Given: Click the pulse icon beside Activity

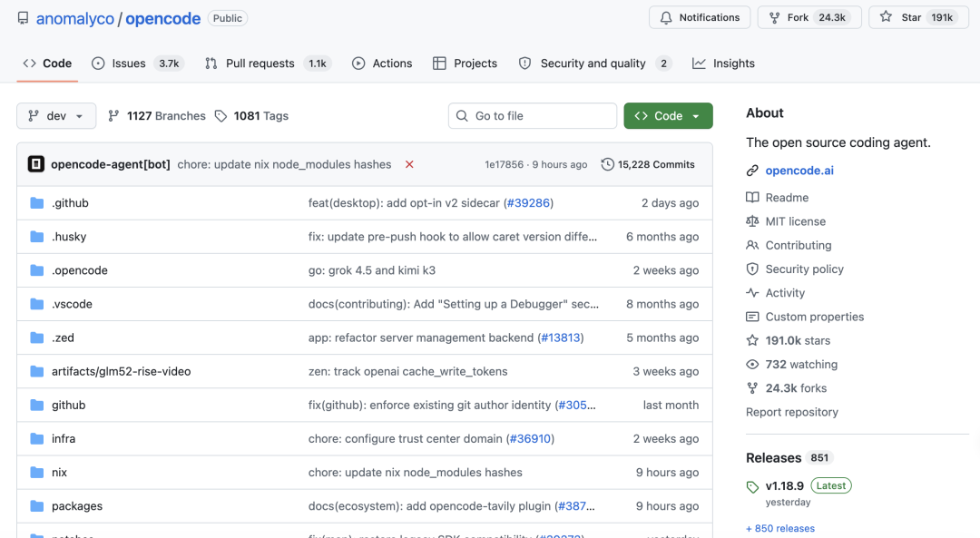Looking at the screenshot, I should click(x=752, y=293).
